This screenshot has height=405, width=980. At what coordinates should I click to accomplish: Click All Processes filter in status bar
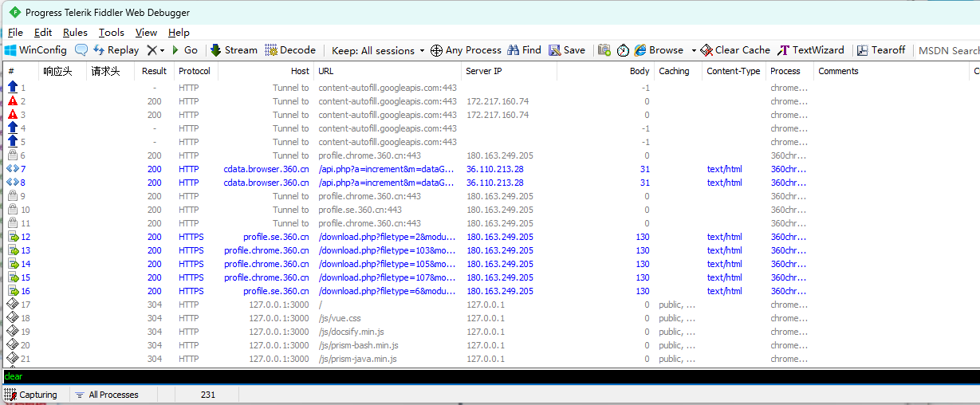coord(106,395)
